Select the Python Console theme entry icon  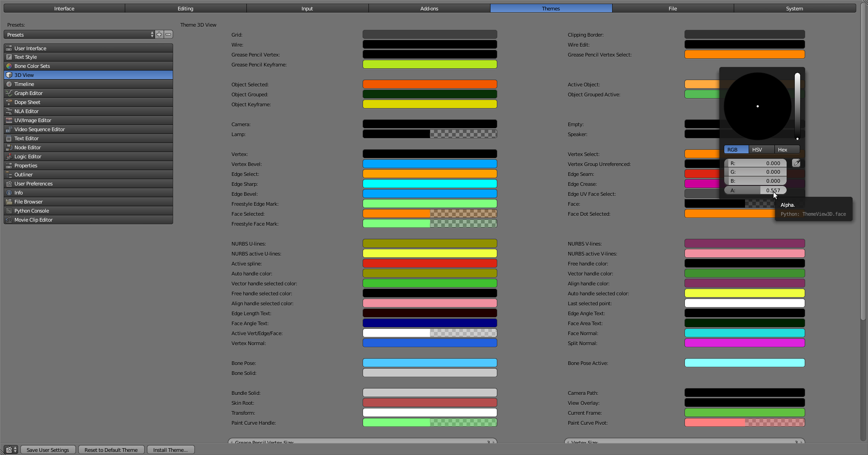(x=9, y=211)
